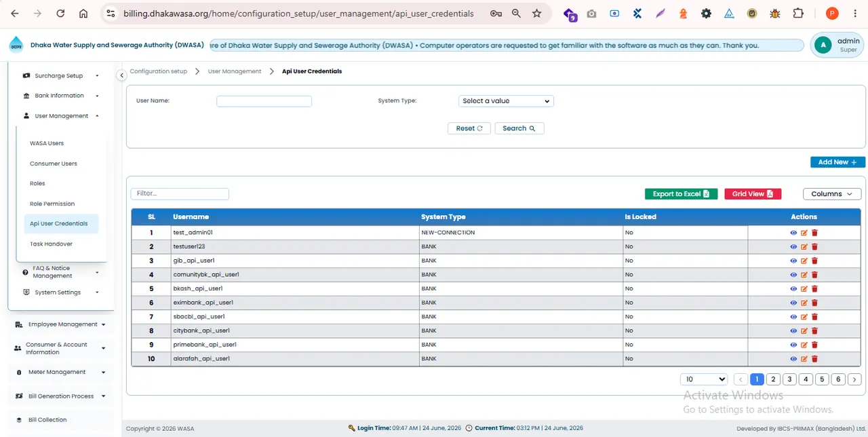The height and width of the screenshot is (437, 868).
Task: Delete eximbank_api_user1 row
Action: click(814, 303)
